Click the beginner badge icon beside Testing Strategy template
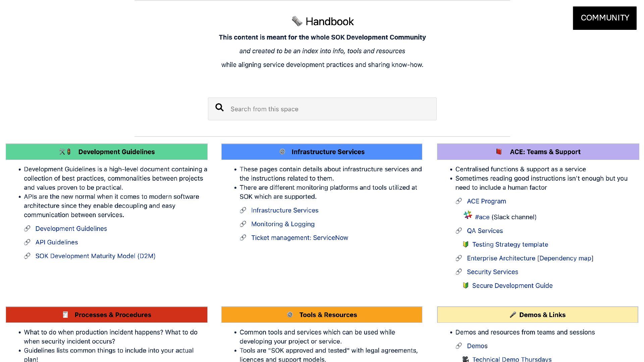 [x=466, y=244]
